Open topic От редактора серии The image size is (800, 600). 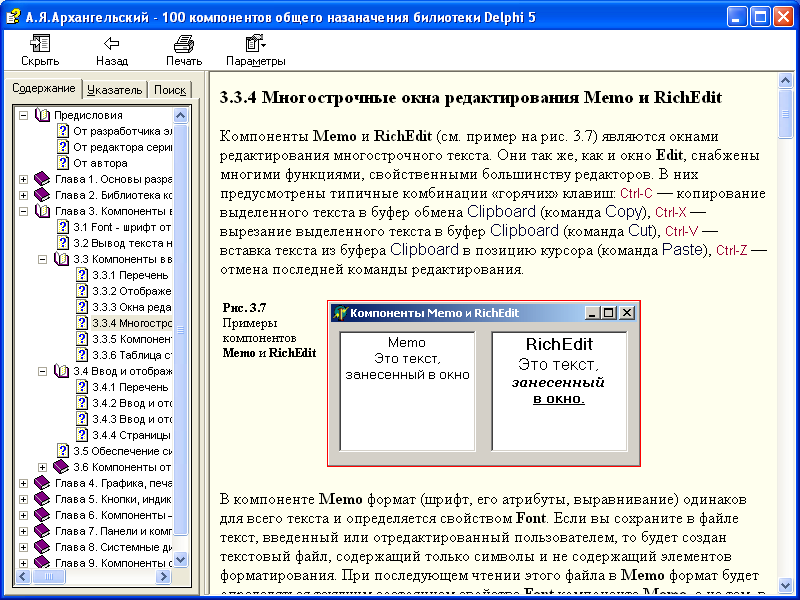pos(122,147)
